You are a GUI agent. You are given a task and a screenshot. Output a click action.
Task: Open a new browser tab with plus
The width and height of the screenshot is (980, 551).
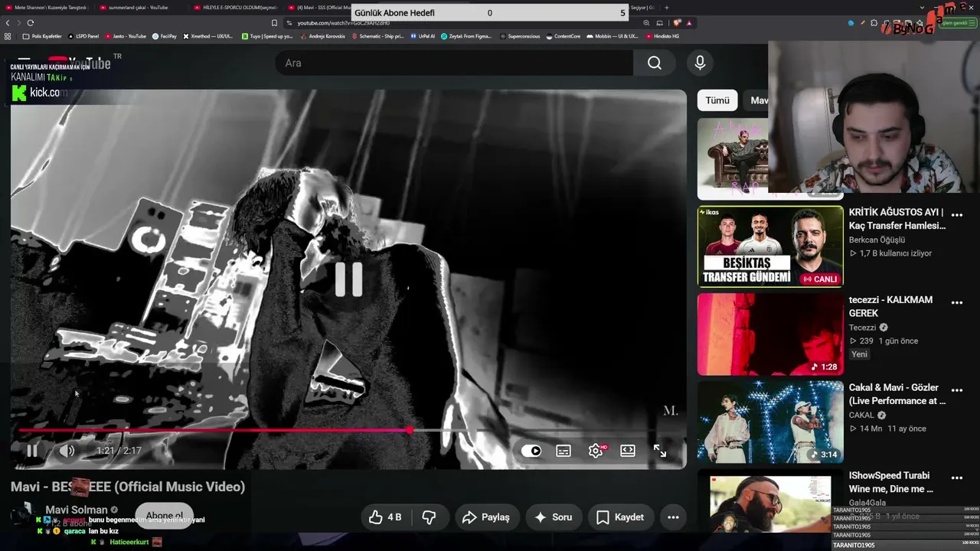(x=666, y=8)
